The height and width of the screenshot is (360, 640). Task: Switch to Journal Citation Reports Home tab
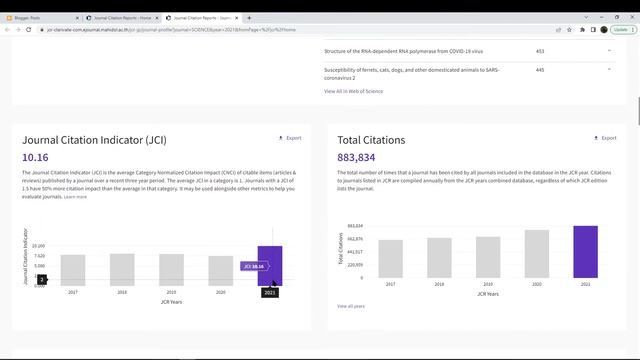coord(122,18)
